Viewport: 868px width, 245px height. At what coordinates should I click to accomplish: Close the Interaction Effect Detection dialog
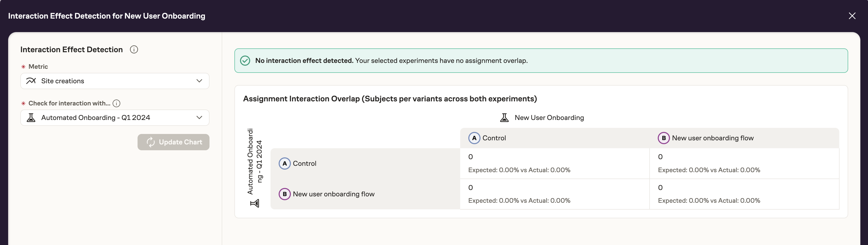852,16
